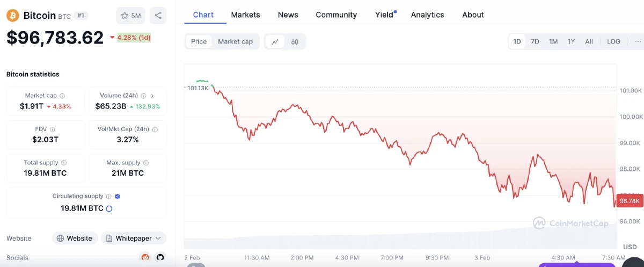Open the GitHub social icon
This screenshot has width=644, height=267.
[160, 257]
